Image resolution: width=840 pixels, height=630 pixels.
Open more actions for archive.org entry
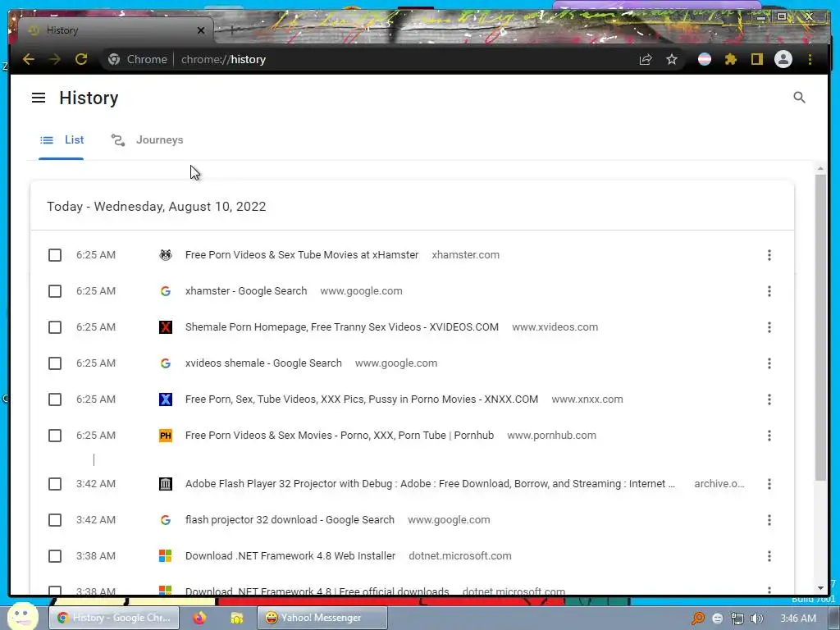(769, 484)
